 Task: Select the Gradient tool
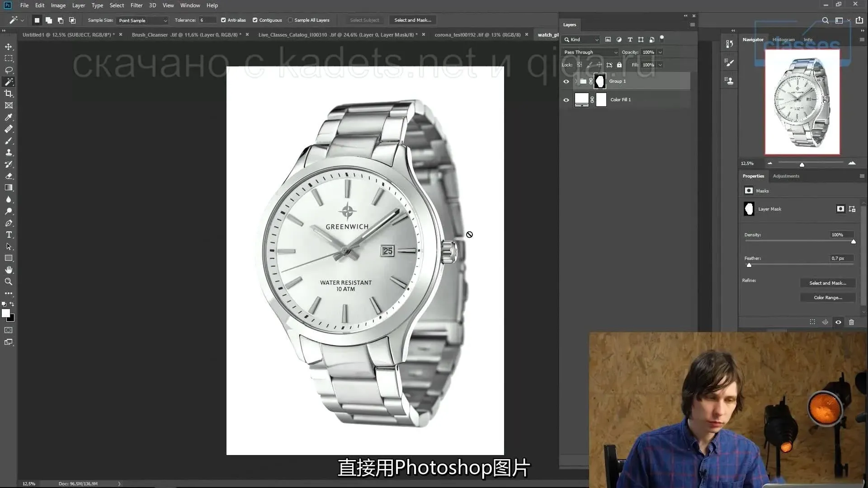tap(9, 188)
